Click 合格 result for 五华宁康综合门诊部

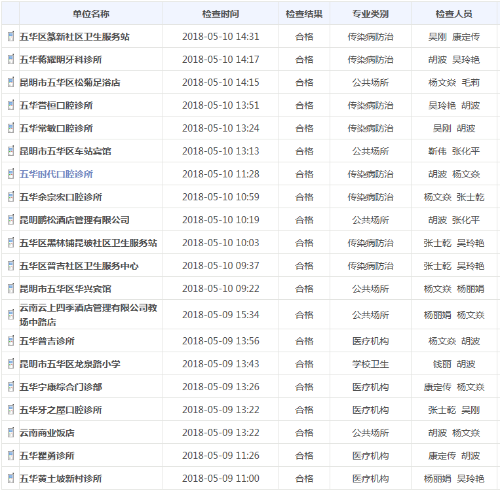[x=304, y=387]
